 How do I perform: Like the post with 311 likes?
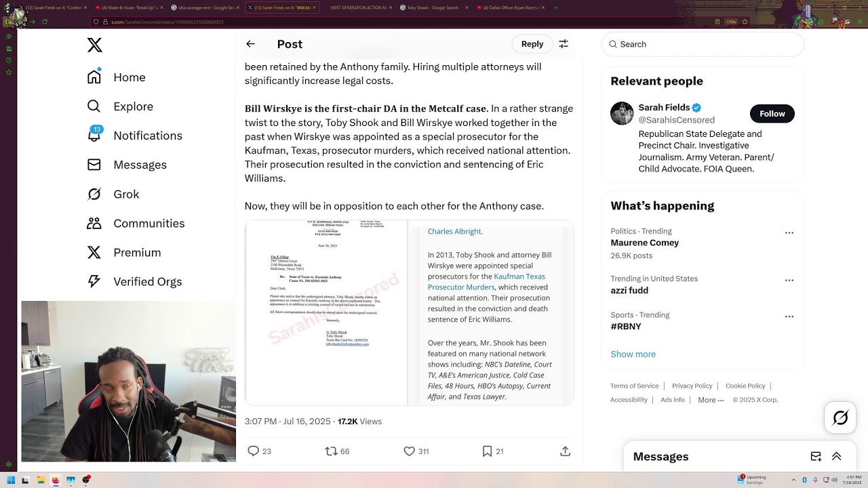pos(409,451)
